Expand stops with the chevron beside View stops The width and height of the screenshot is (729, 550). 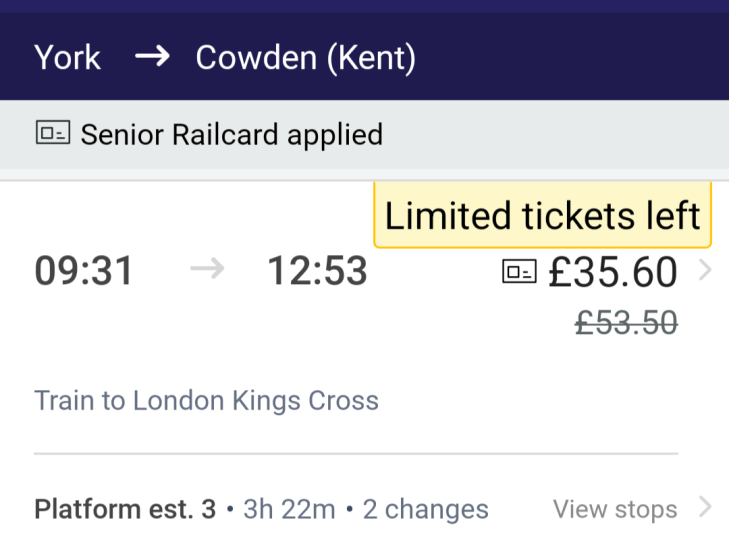coord(705,508)
